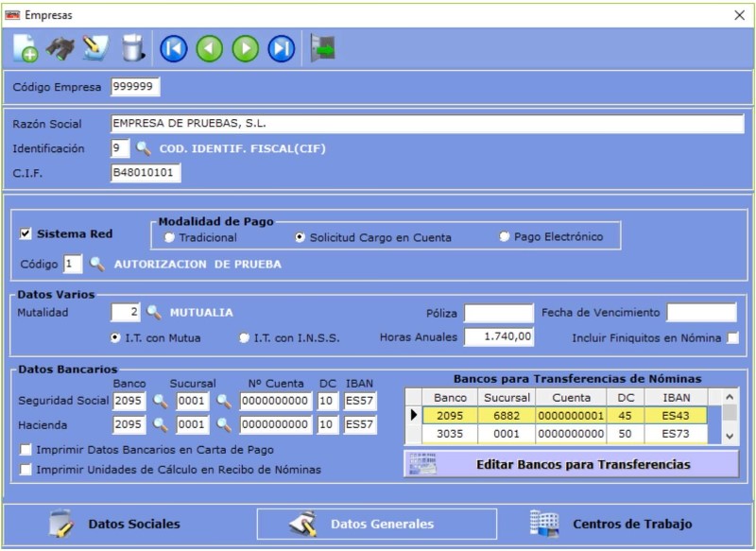Screen dimensions: 756x551
Task: Delete record with the trash can icon
Action: pos(132,48)
